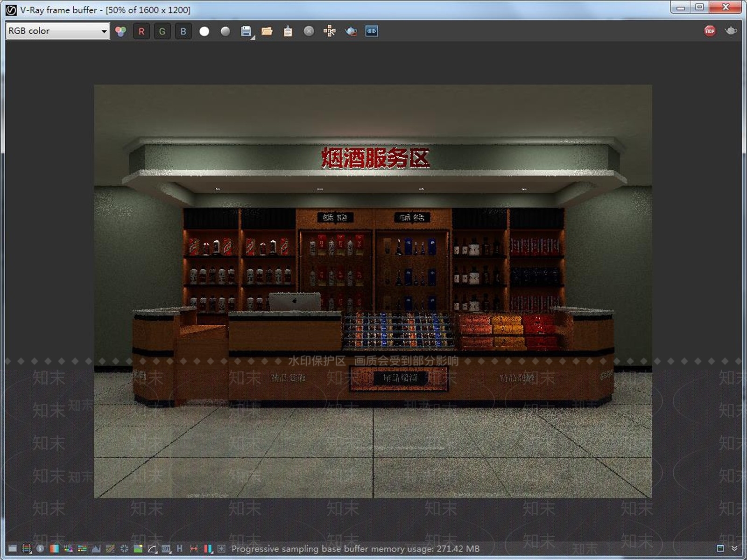Copy image to clipboard icon
Viewport: 747px width, 560px height.
(x=288, y=31)
